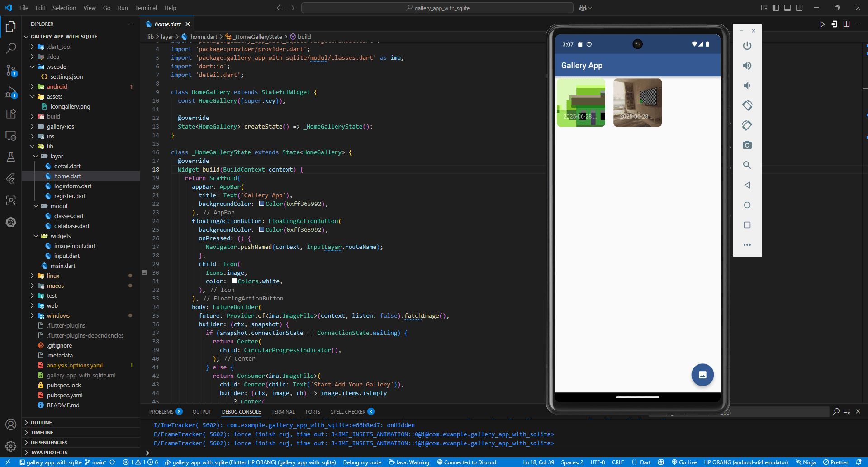
Task: Collapse the assets folder
Action: pos(55,96)
